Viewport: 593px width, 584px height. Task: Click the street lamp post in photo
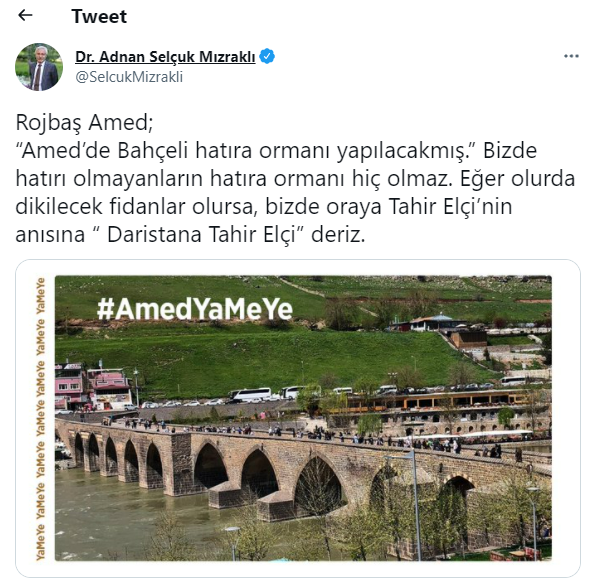coord(416,507)
